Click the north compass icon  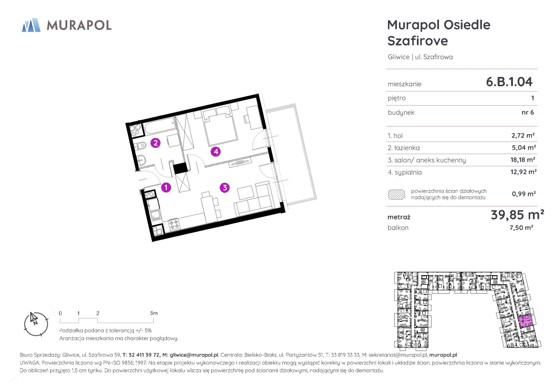coord(36,324)
